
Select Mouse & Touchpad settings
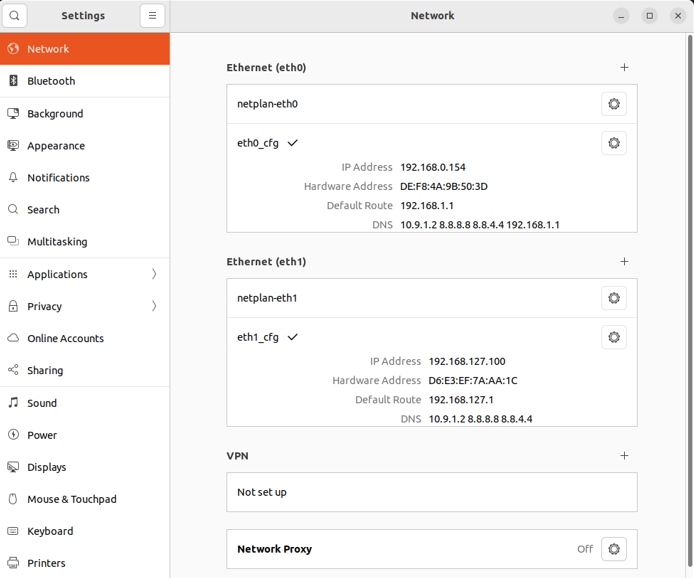pyautogui.click(x=85, y=499)
